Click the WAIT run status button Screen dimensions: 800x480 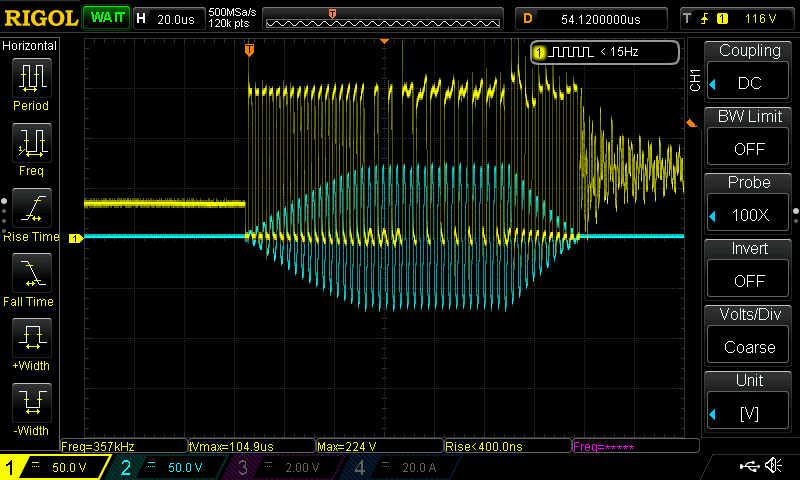coord(105,18)
